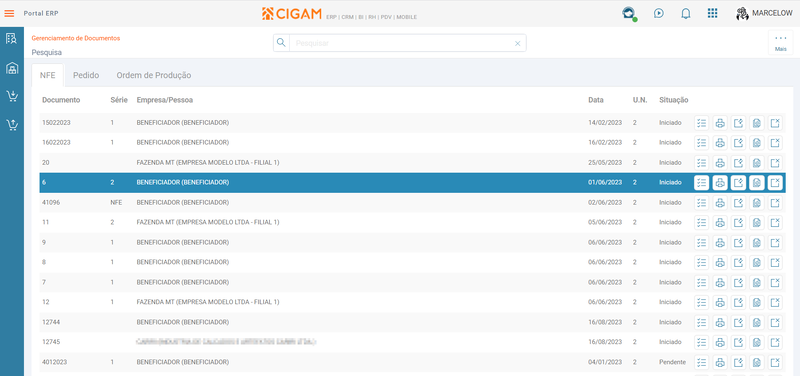Open checklist icon for document 12745
The height and width of the screenshot is (376, 800).
click(702, 342)
